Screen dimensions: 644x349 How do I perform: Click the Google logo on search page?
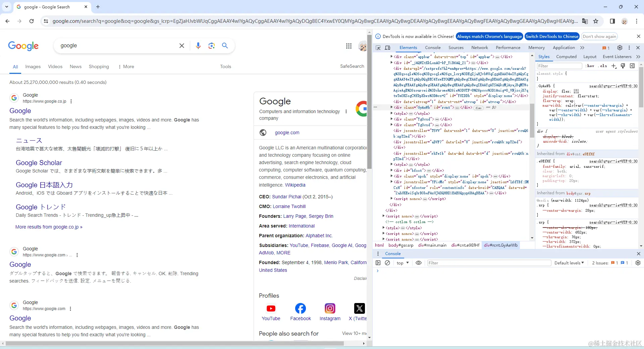(23, 46)
